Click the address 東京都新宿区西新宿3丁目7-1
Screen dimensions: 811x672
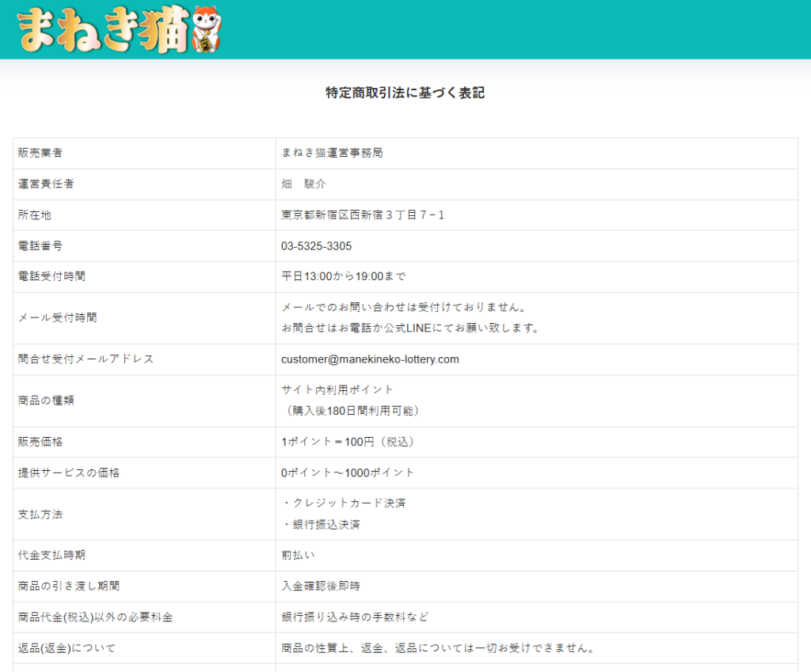click(363, 215)
